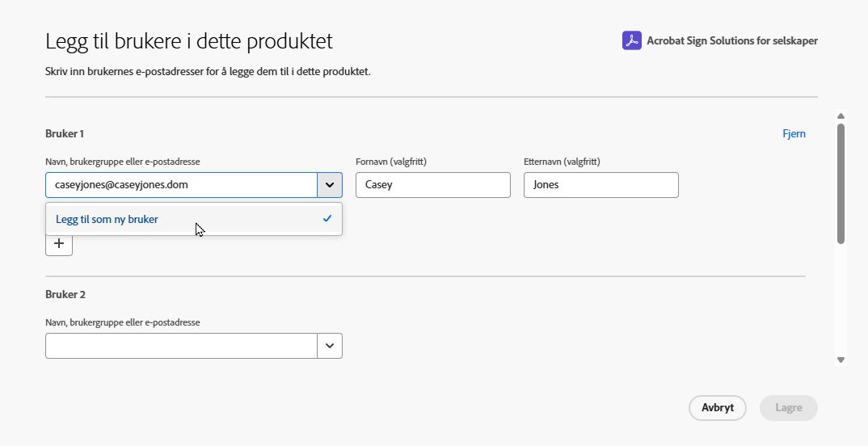Focus the Fornavn field containing Casey
Screen dimensions: 868x446
coord(433,185)
